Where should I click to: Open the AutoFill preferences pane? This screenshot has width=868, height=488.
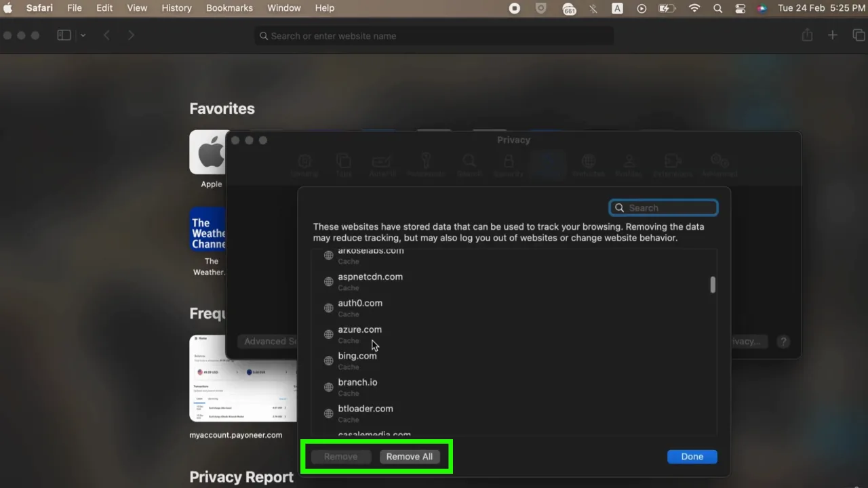[x=382, y=165]
